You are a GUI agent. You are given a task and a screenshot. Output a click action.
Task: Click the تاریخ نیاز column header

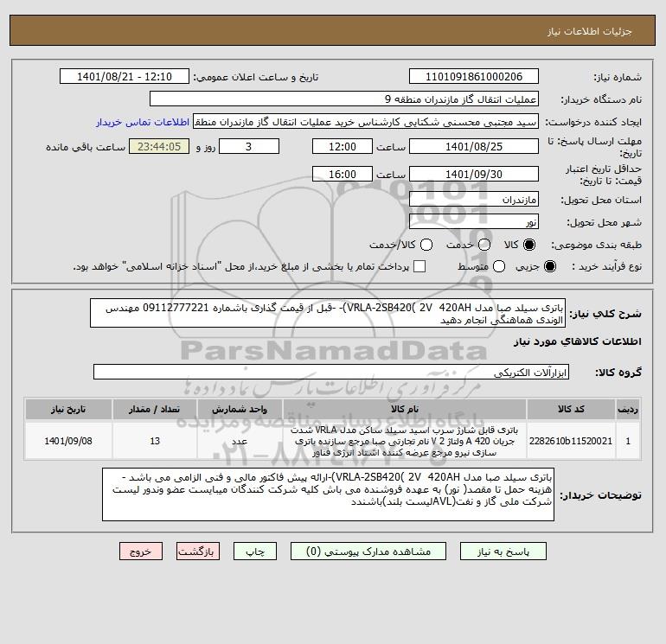(68, 409)
